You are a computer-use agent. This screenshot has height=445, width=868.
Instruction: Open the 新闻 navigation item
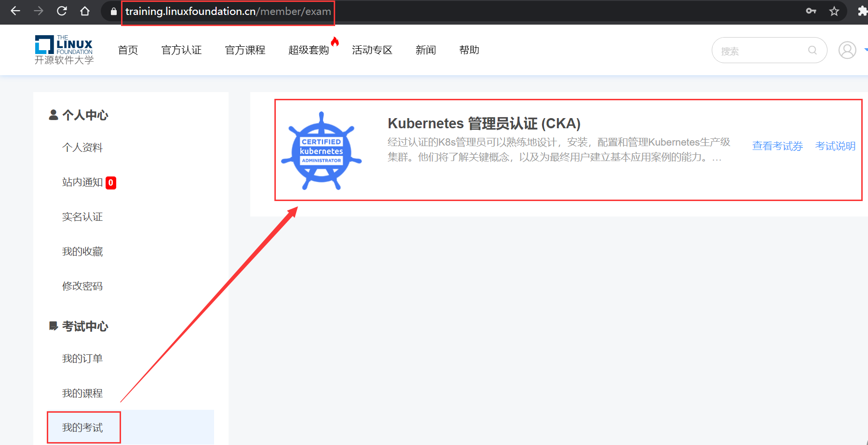pyautogui.click(x=426, y=50)
